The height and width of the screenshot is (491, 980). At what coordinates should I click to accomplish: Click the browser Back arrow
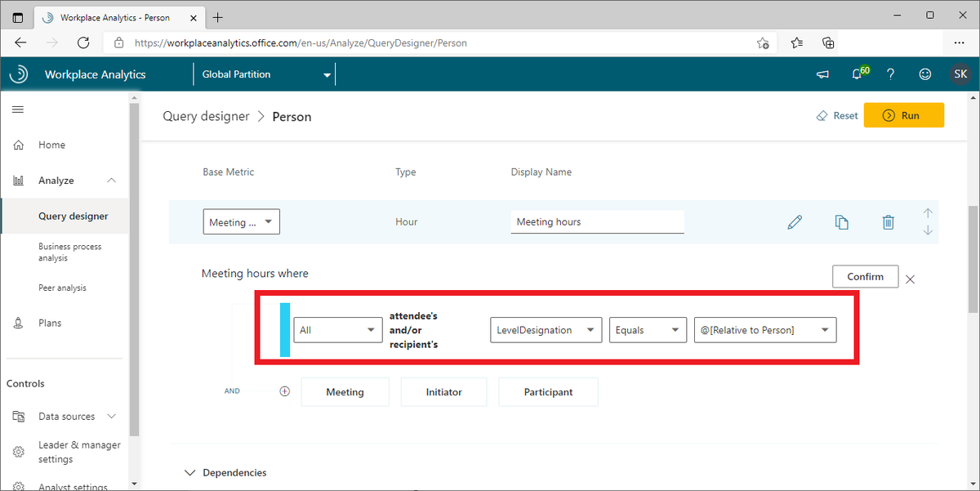point(20,42)
